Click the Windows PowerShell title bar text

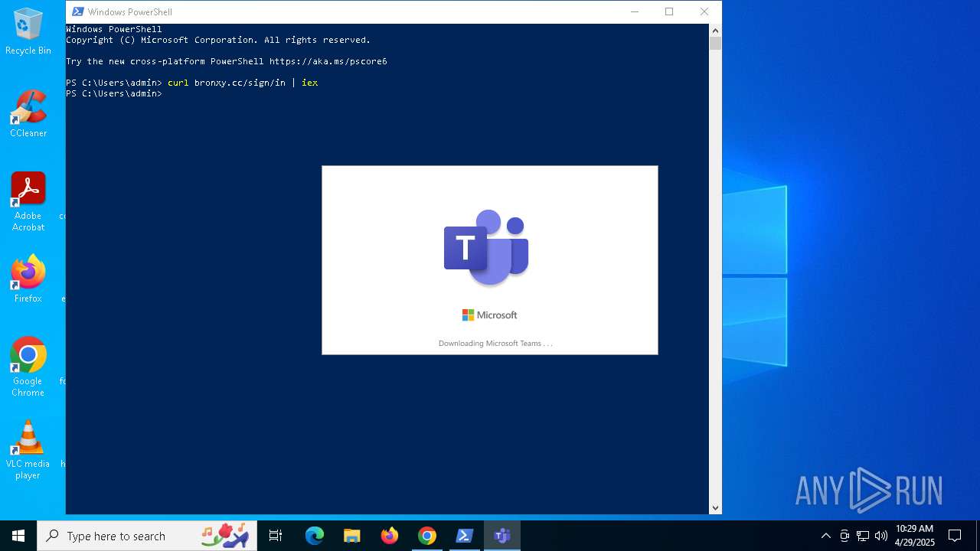pyautogui.click(x=130, y=12)
